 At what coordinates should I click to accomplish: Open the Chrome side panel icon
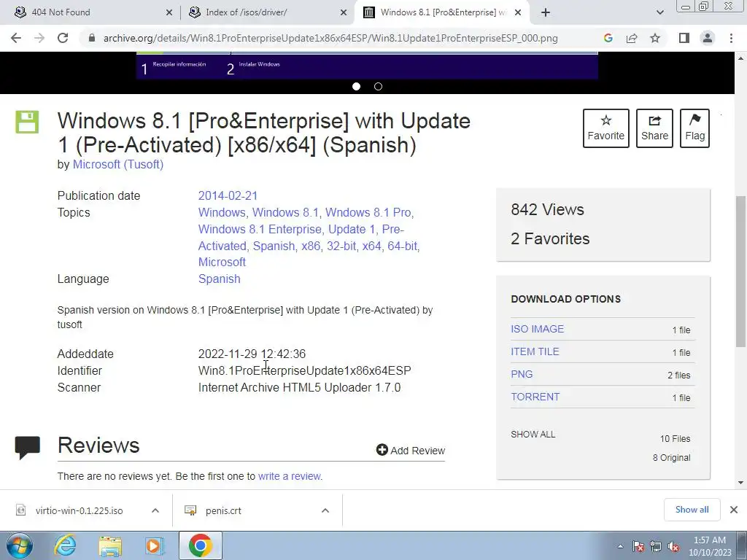(x=684, y=38)
